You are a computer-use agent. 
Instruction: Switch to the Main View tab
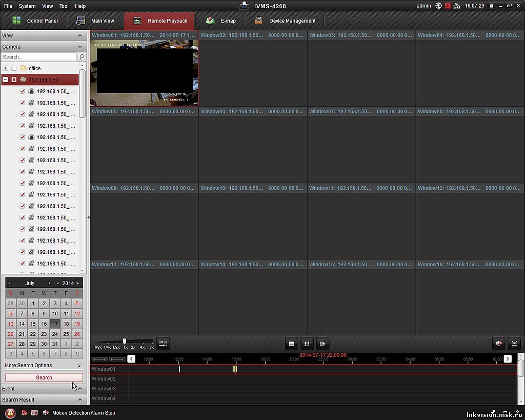tap(96, 21)
